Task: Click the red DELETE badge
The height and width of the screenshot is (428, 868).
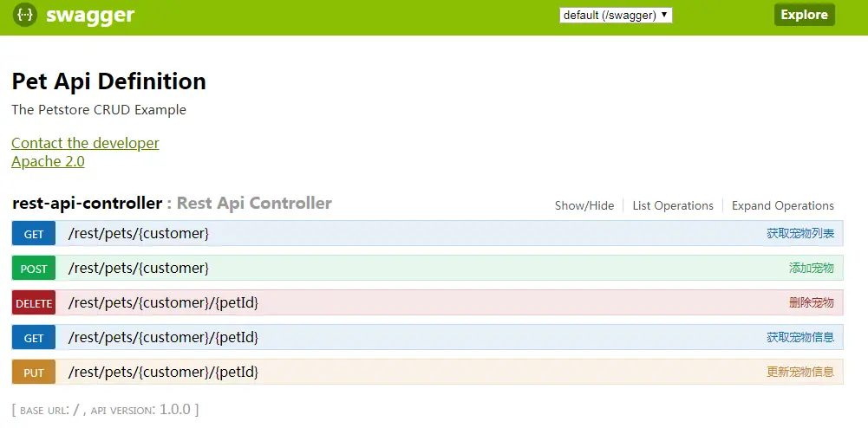Action: (x=34, y=303)
